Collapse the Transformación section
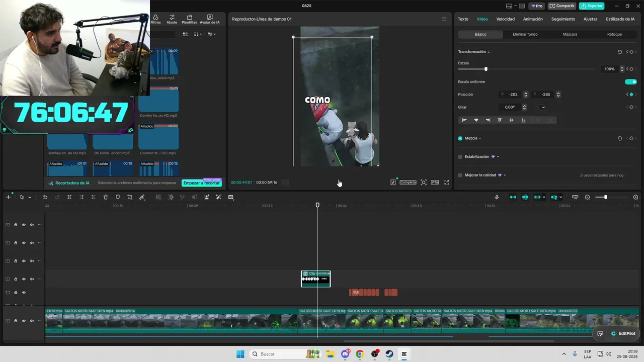 [x=489, y=52]
